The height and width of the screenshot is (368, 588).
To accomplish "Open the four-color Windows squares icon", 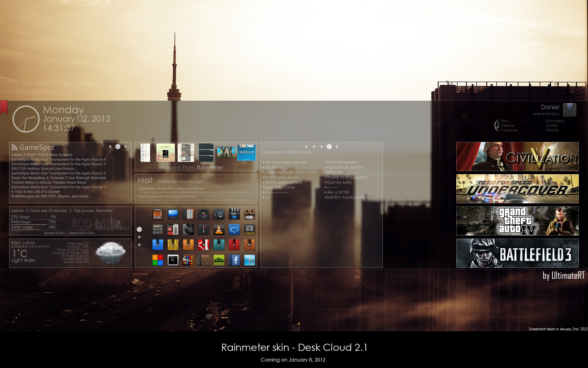I will [x=158, y=260].
